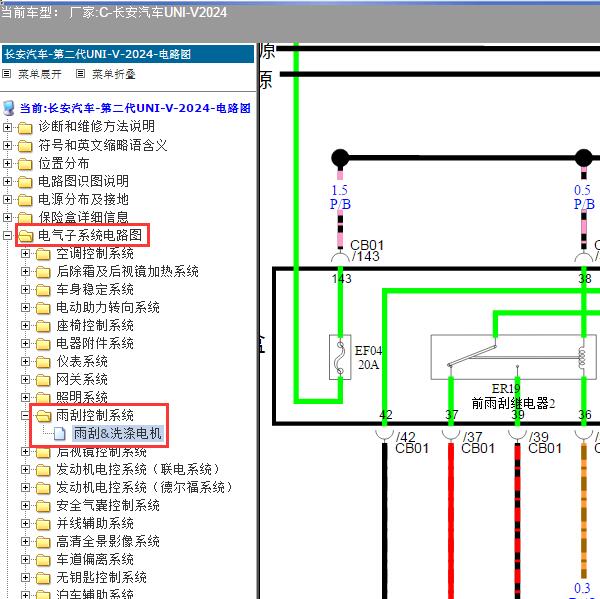Open the 当前:长安汽车-第二代UNI-V-2024-电路图 link
The height and width of the screenshot is (599, 600).
click(x=135, y=108)
